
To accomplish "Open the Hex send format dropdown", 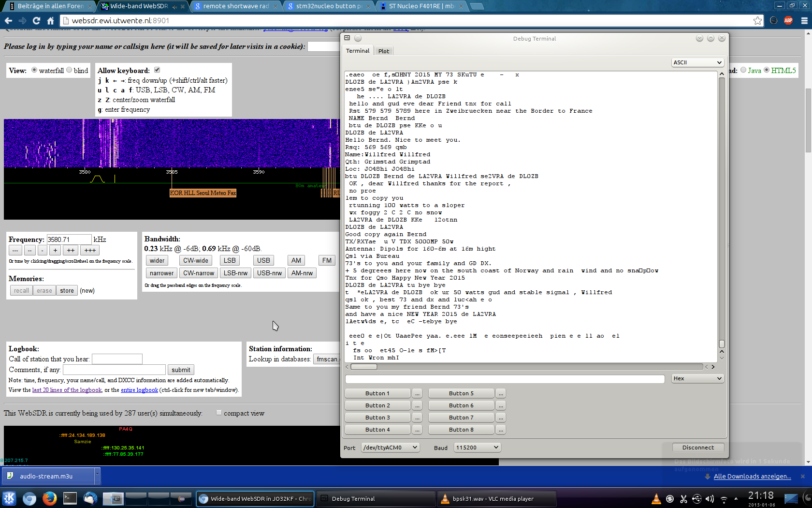I will 697,378.
